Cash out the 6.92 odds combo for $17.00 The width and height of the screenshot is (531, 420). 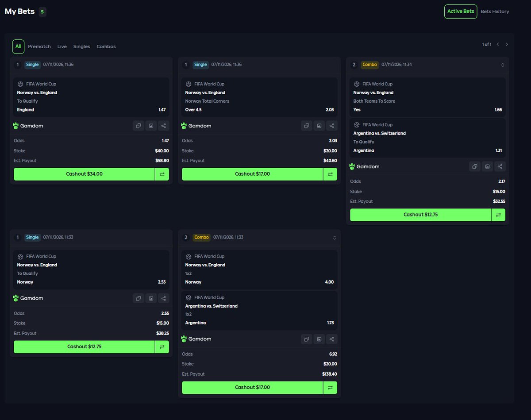coord(252,387)
